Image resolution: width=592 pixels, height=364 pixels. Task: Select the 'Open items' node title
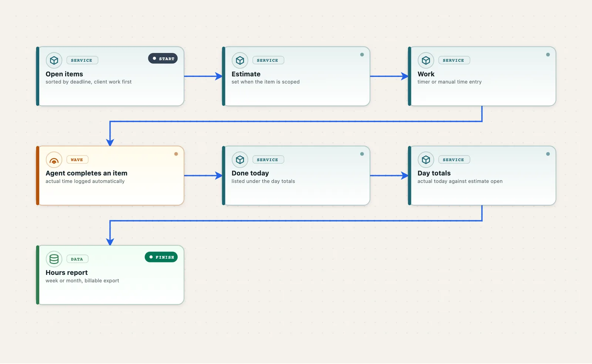point(64,74)
